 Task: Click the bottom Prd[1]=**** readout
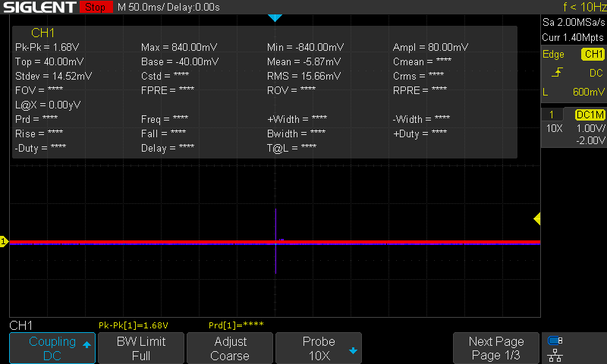pyautogui.click(x=236, y=325)
